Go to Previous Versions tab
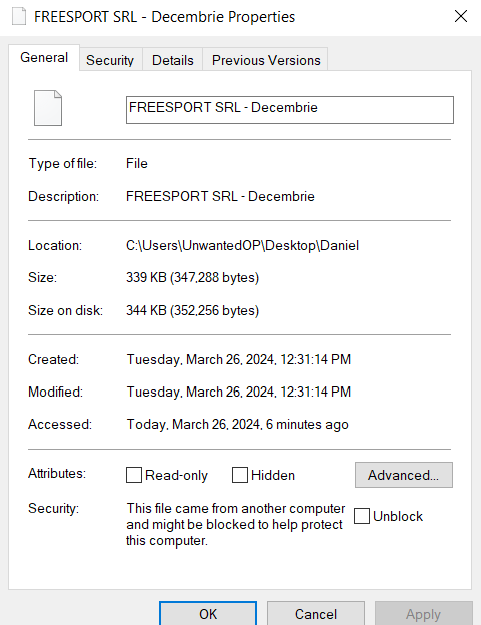This screenshot has width=481, height=625. (x=266, y=60)
